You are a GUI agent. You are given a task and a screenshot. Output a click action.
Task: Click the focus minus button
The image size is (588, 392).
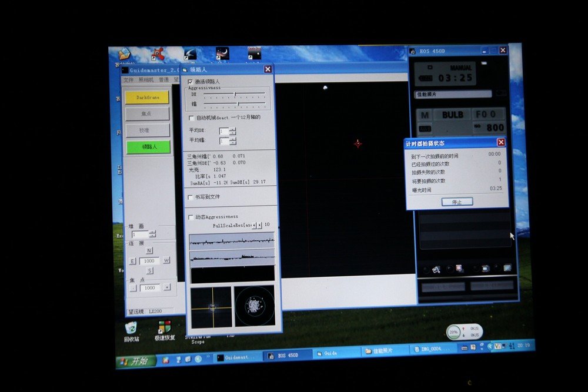click(133, 288)
